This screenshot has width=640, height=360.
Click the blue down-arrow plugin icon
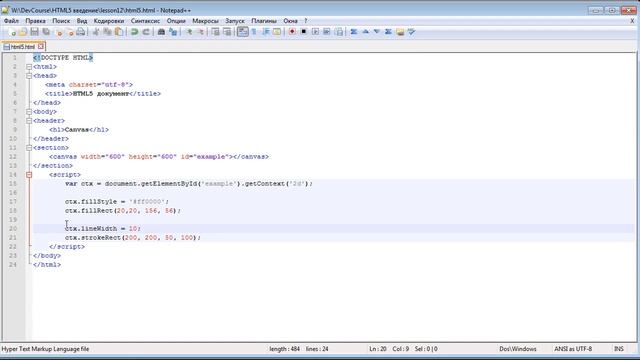pos(377,32)
